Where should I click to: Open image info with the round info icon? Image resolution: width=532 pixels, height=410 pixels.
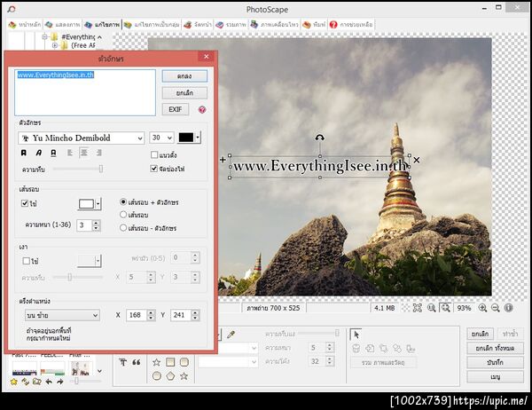coord(508,308)
